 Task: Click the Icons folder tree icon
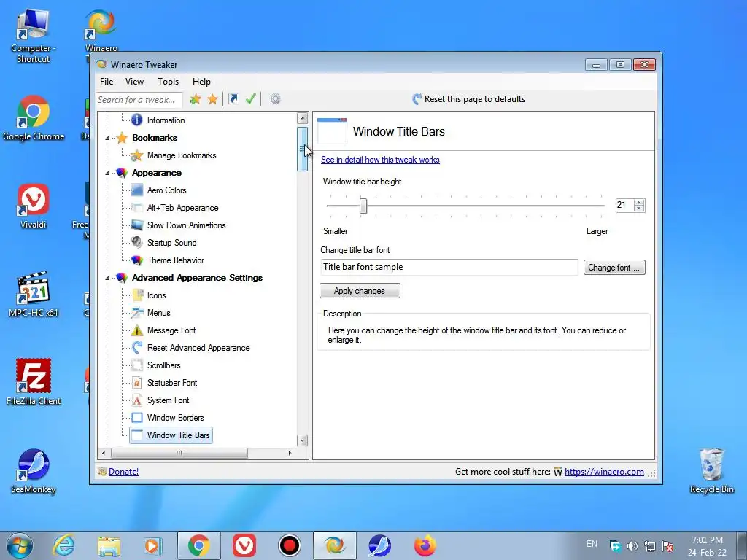click(136, 295)
